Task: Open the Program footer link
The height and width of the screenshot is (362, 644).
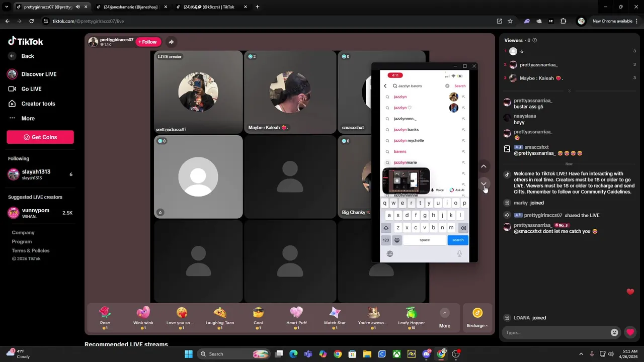Action: [22, 242]
